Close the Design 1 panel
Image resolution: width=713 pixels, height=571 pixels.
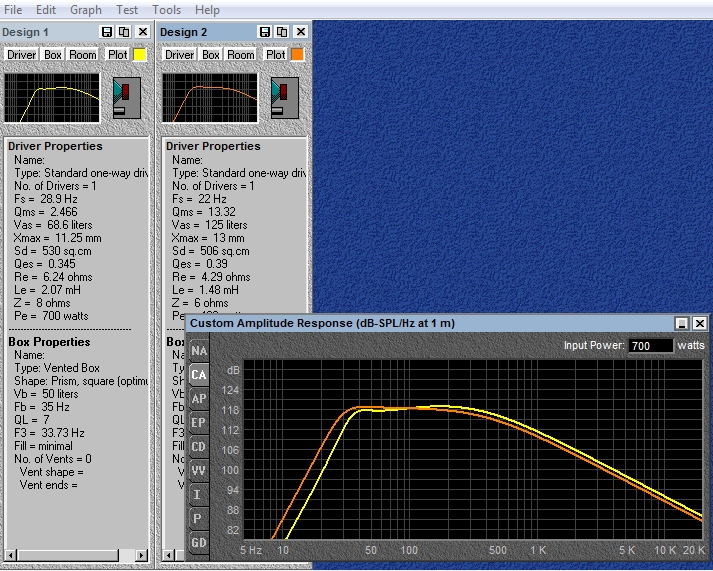click(x=143, y=32)
